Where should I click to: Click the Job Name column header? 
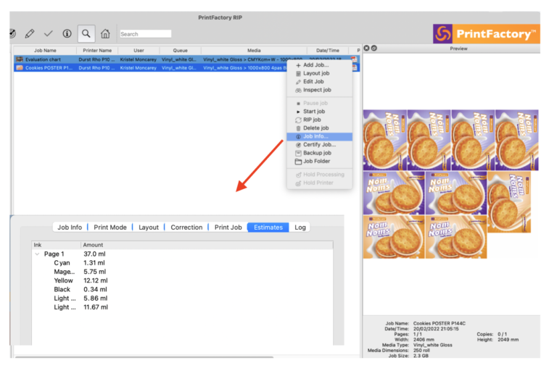[45, 51]
